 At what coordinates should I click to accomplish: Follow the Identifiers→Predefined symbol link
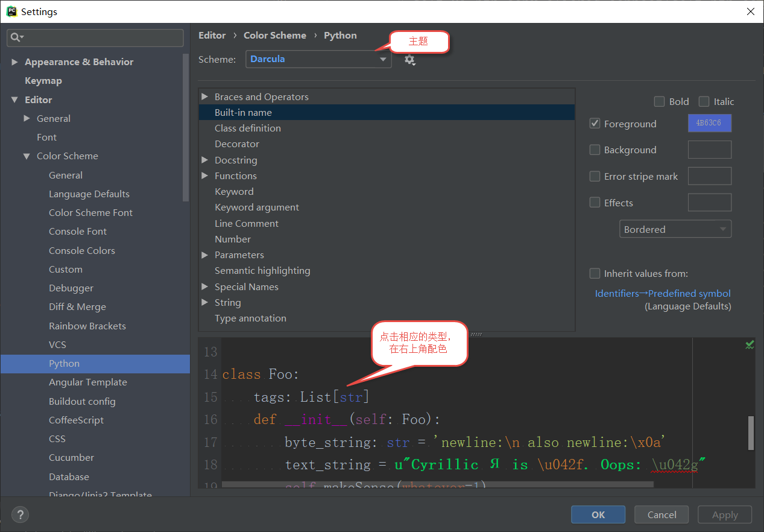click(x=663, y=294)
